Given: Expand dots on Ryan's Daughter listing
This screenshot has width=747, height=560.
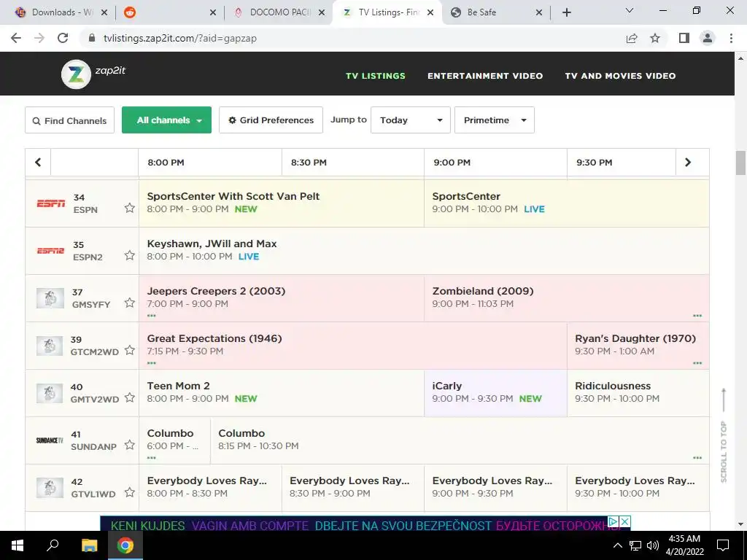Looking at the screenshot, I should point(697,363).
